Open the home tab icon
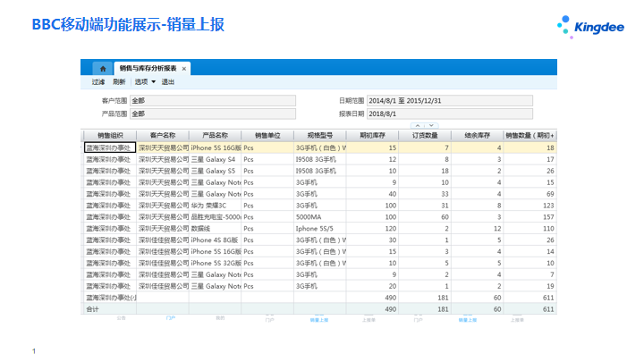Image resolution: width=644 pixels, height=362 pixels. click(x=103, y=69)
